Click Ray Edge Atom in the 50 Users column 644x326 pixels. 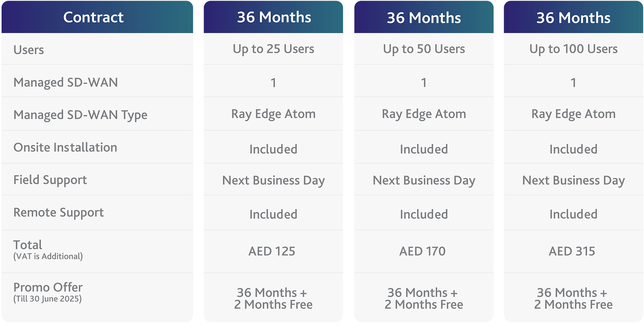tap(424, 114)
